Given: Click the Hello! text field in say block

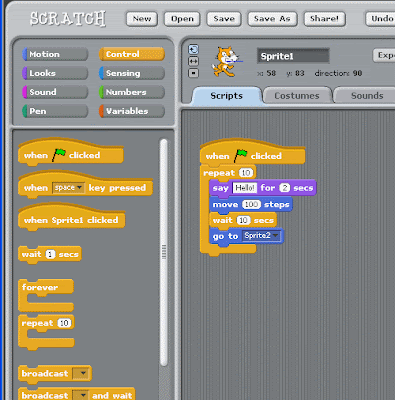Looking at the screenshot, I should (245, 188).
